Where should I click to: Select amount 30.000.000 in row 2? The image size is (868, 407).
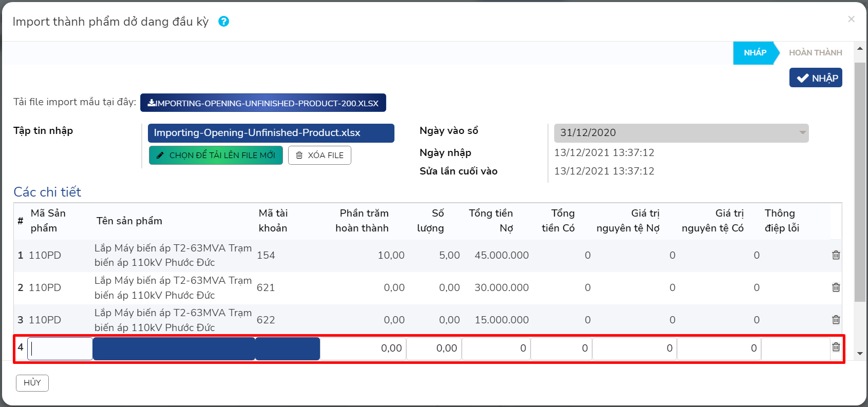[x=502, y=287]
